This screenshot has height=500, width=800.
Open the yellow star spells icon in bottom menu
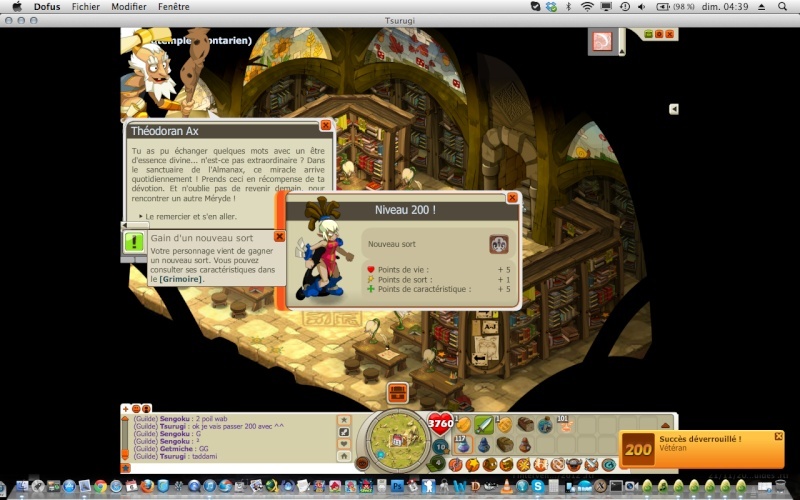[x=472, y=464]
